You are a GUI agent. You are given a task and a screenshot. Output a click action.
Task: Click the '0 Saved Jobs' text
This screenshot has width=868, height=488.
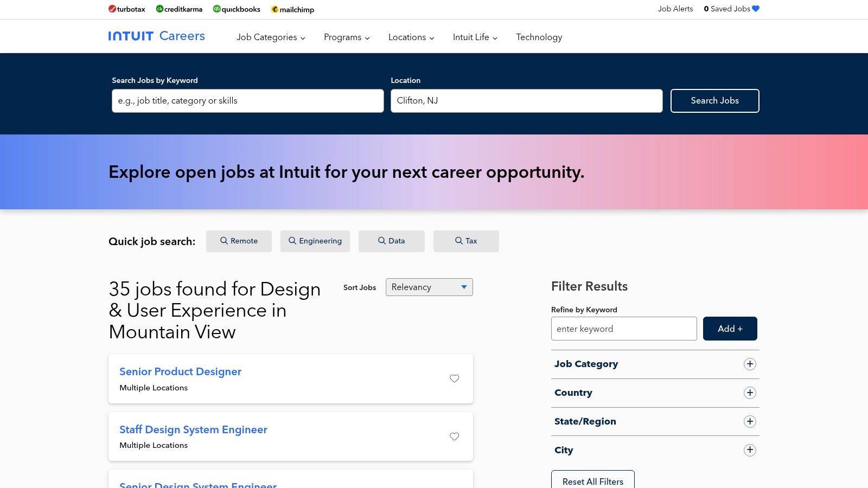point(727,9)
